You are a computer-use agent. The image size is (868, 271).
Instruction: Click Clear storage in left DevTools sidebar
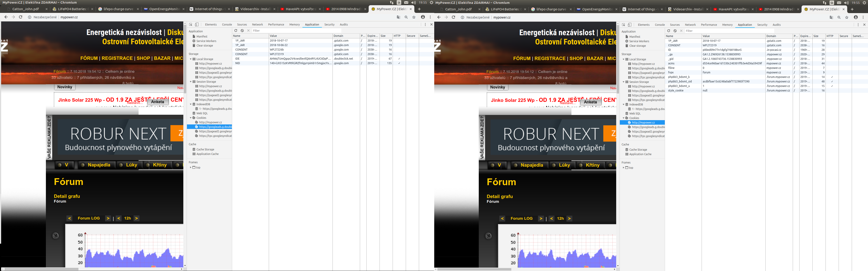[205, 45]
